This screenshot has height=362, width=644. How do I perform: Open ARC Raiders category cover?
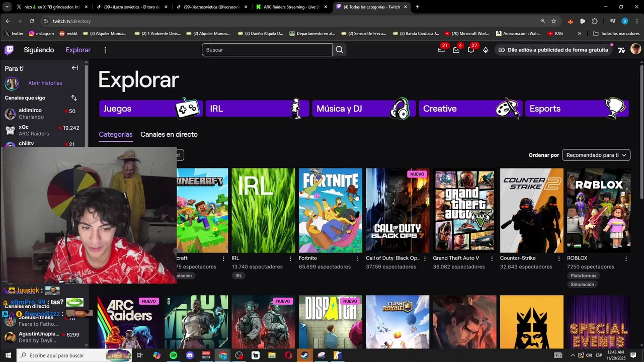(129, 321)
